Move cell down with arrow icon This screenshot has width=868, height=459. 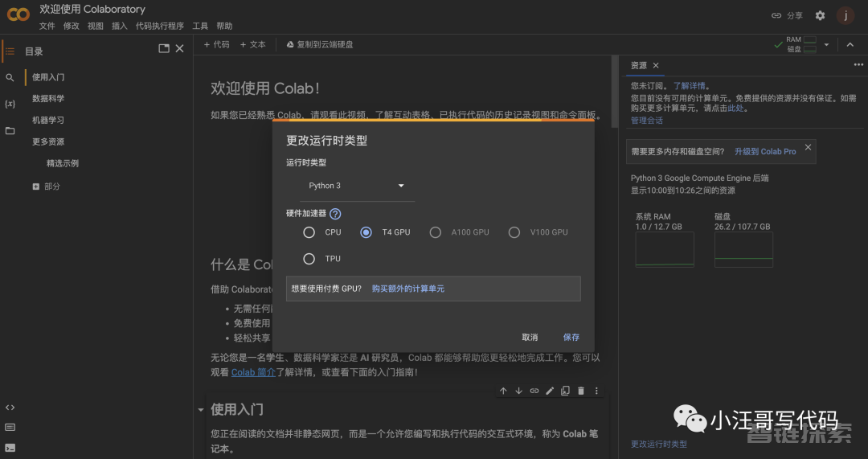518,391
